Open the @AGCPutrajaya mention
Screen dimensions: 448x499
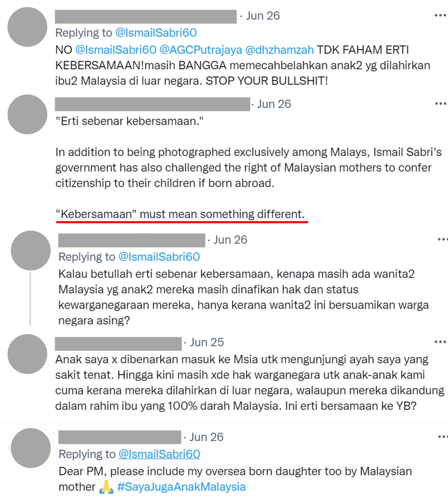pos(201,50)
